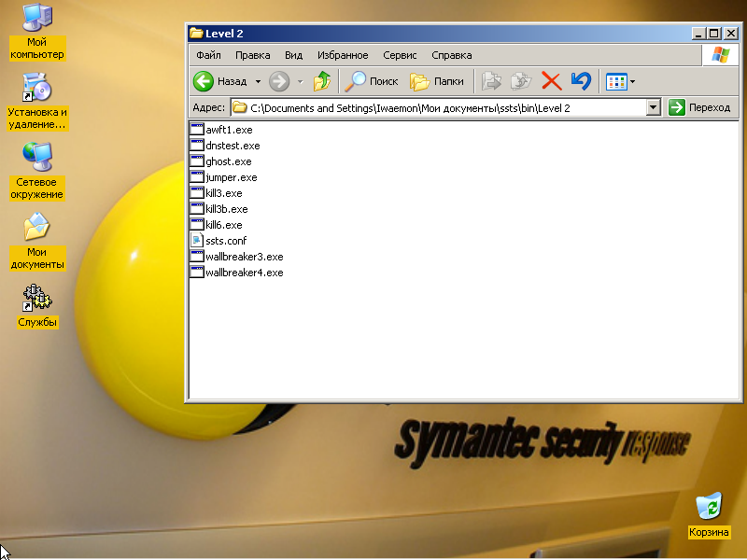Click the red Delete toolbar icon
Image resolution: width=747 pixels, height=560 pixels.
click(552, 81)
